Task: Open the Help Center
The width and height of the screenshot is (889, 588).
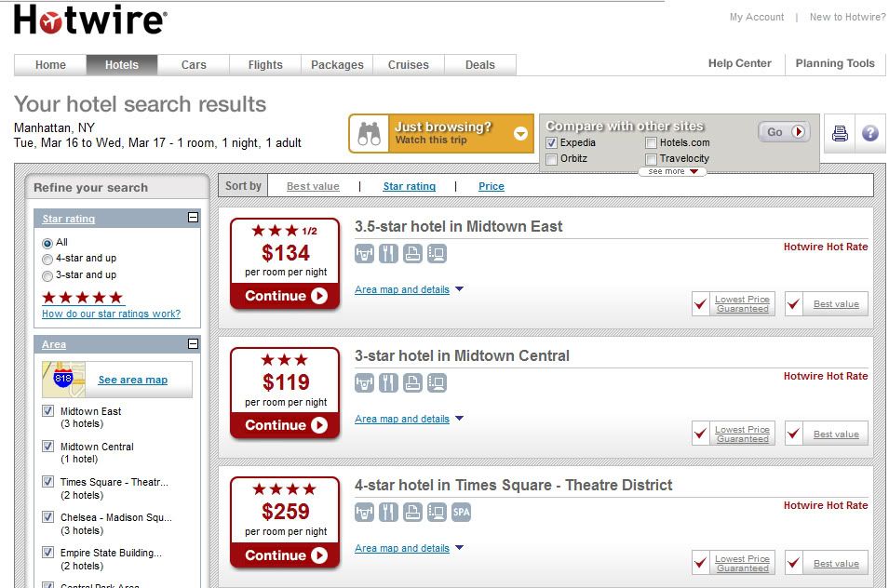Action: [x=739, y=63]
